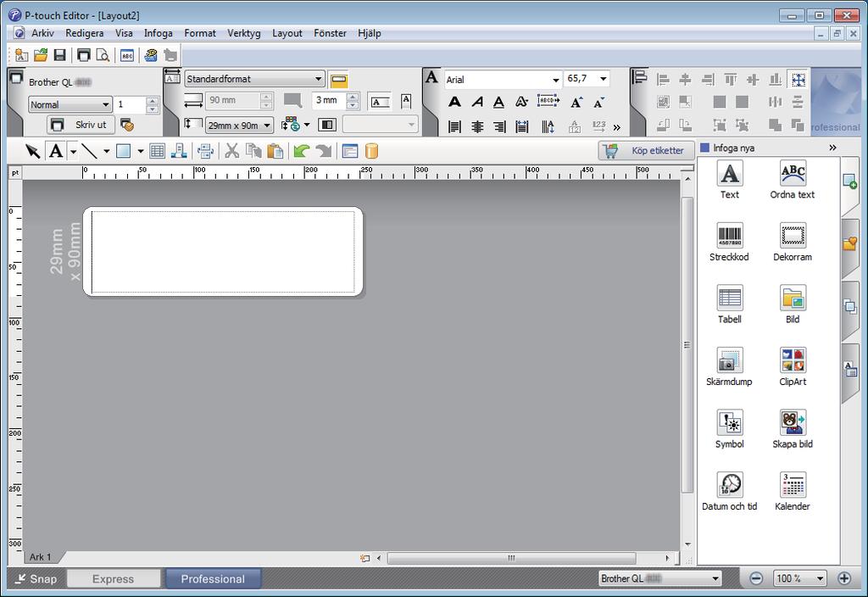The height and width of the screenshot is (597, 868).
Task: Insert an Ordna text object
Action: click(793, 180)
